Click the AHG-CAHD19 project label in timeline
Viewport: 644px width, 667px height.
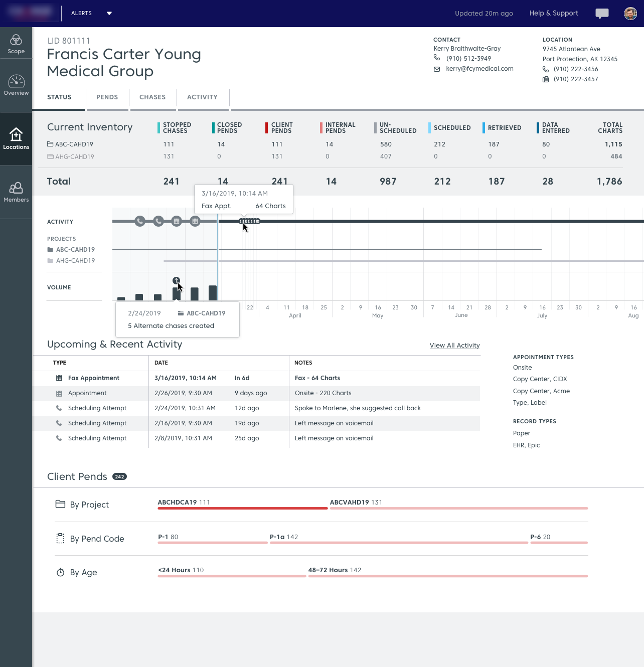coord(75,261)
